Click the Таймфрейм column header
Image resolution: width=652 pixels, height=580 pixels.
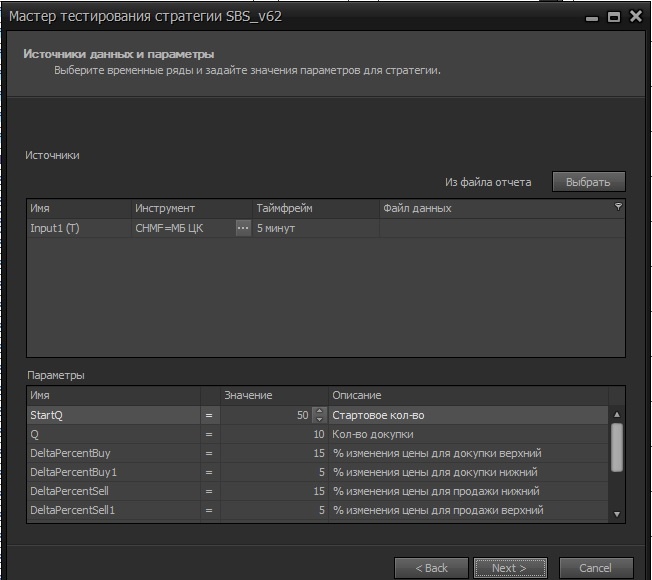[x=316, y=208]
